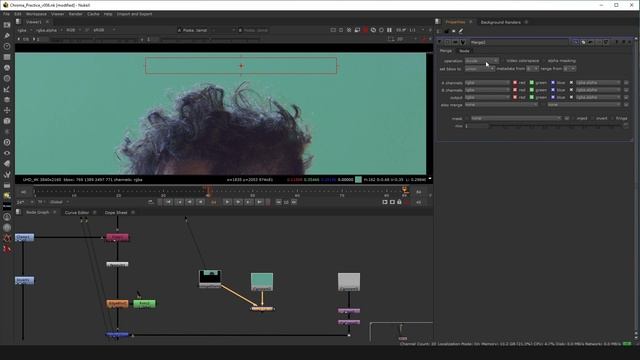Click the pencil icon in Properties toolbar
640x360 pixels.
point(461,31)
